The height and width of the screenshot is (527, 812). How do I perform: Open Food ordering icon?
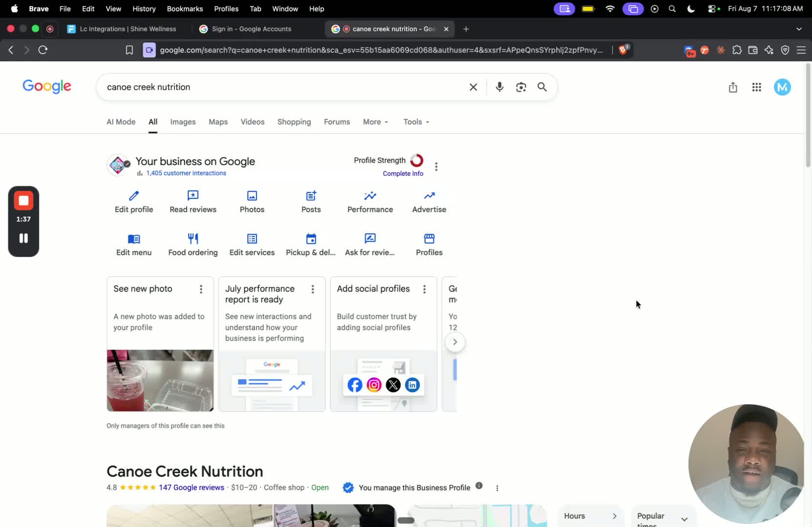[x=193, y=239]
